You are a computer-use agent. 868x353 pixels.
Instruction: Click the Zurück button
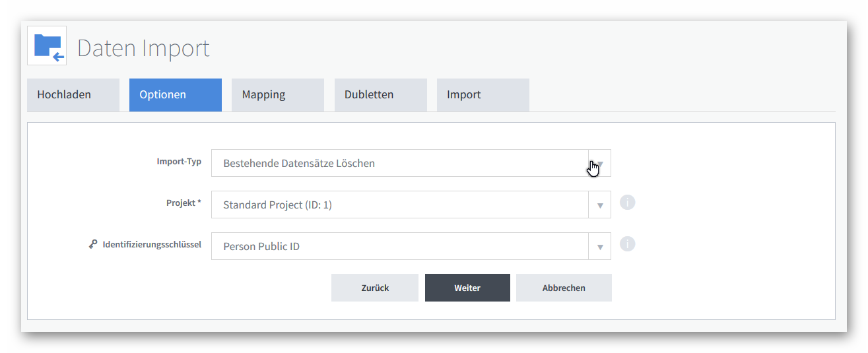[x=375, y=288]
